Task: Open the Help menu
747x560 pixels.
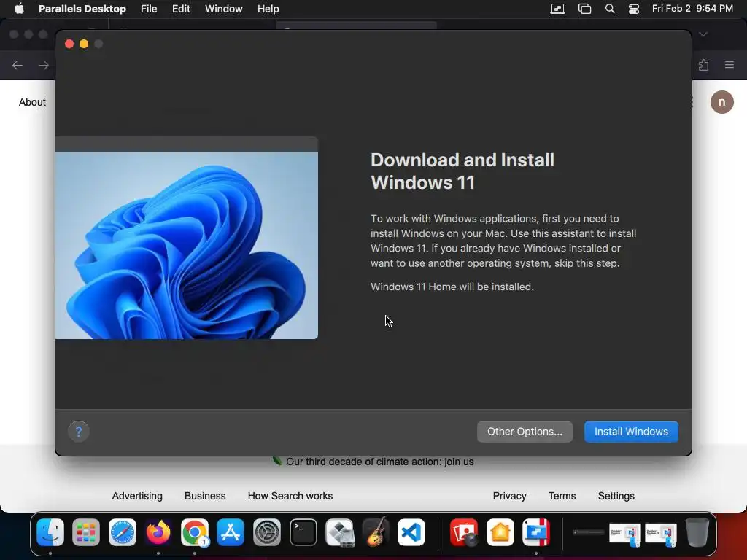Action: [x=268, y=9]
